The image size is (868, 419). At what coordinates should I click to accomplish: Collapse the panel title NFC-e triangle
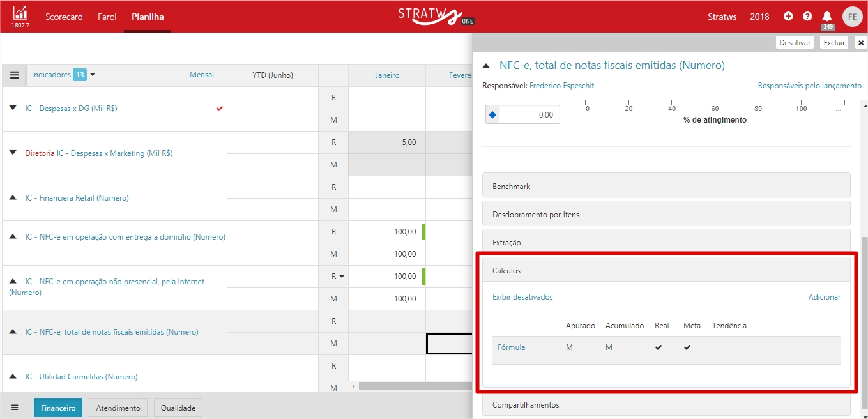[x=487, y=66]
